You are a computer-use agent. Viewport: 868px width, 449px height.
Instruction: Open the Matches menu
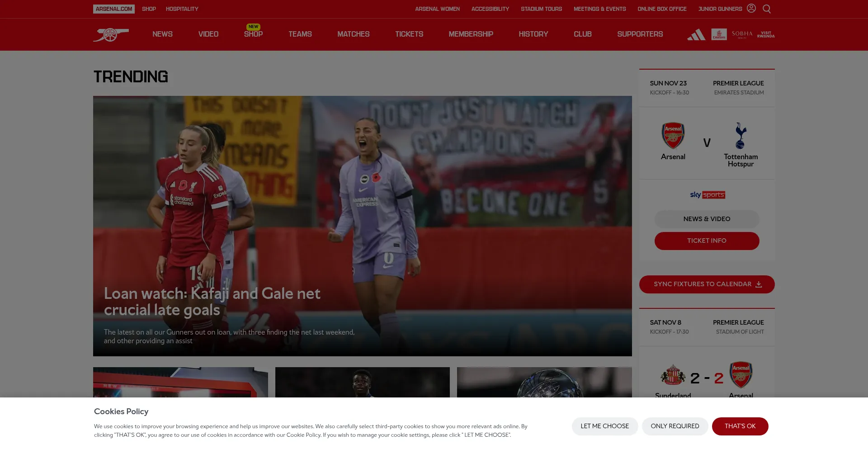point(353,34)
